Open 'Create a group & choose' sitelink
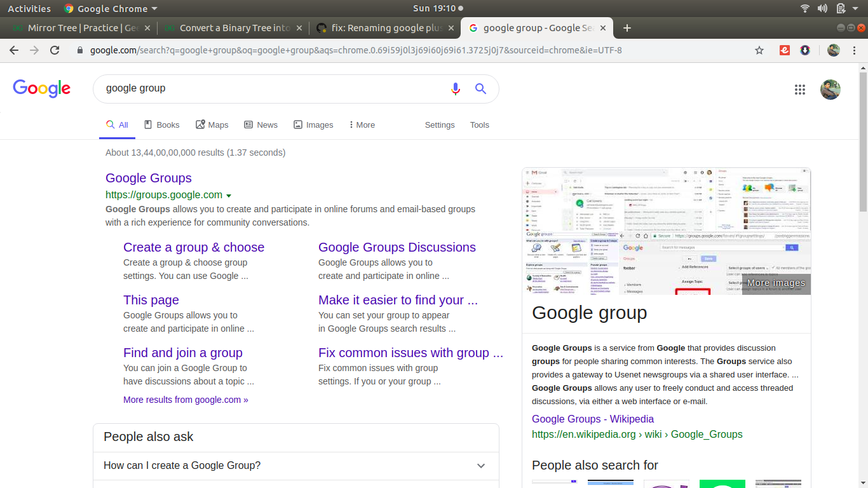The width and height of the screenshot is (868, 488). pyautogui.click(x=194, y=247)
